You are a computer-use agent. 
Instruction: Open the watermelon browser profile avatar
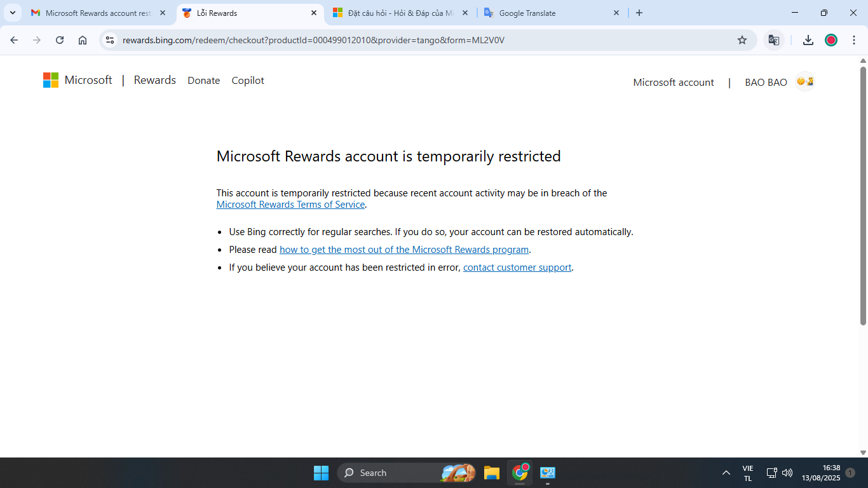(831, 39)
